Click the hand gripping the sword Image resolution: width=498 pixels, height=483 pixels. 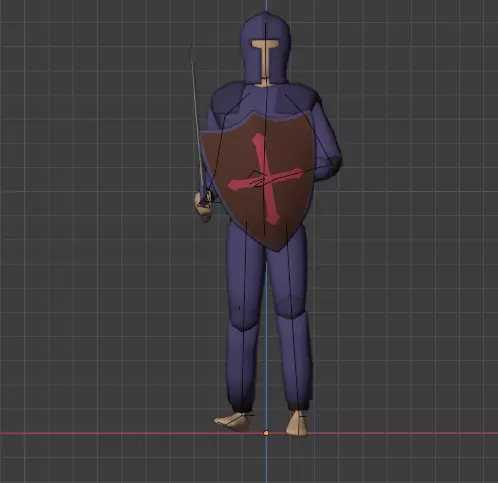(x=202, y=204)
